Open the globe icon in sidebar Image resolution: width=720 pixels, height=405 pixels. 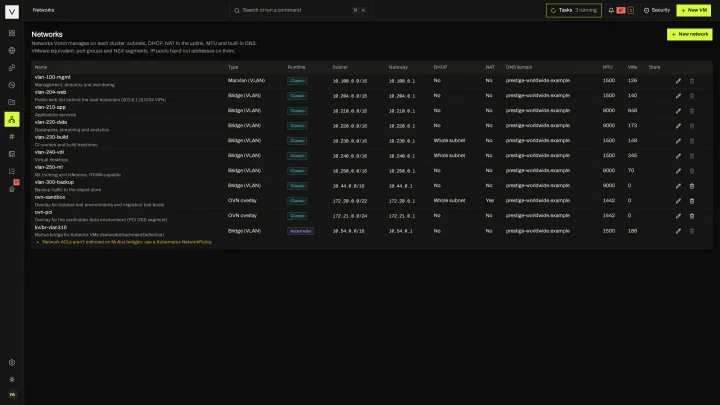coord(12,51)
